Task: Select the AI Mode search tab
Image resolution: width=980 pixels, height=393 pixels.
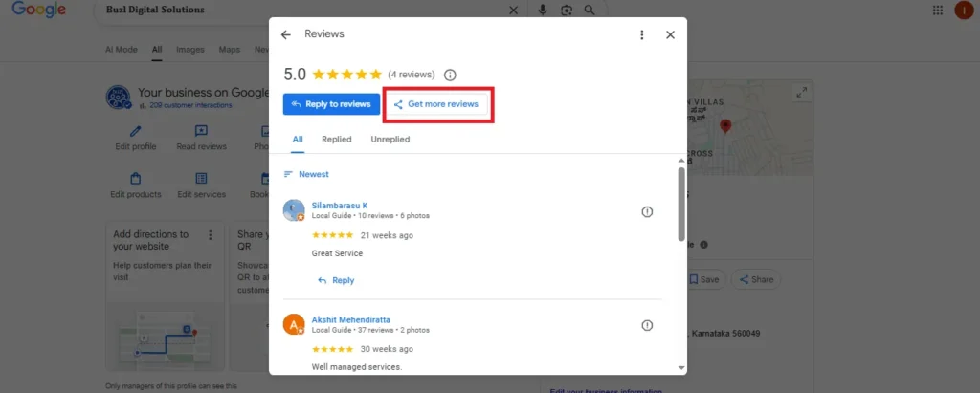Action: pyautogui.click(x=122, y=50)
